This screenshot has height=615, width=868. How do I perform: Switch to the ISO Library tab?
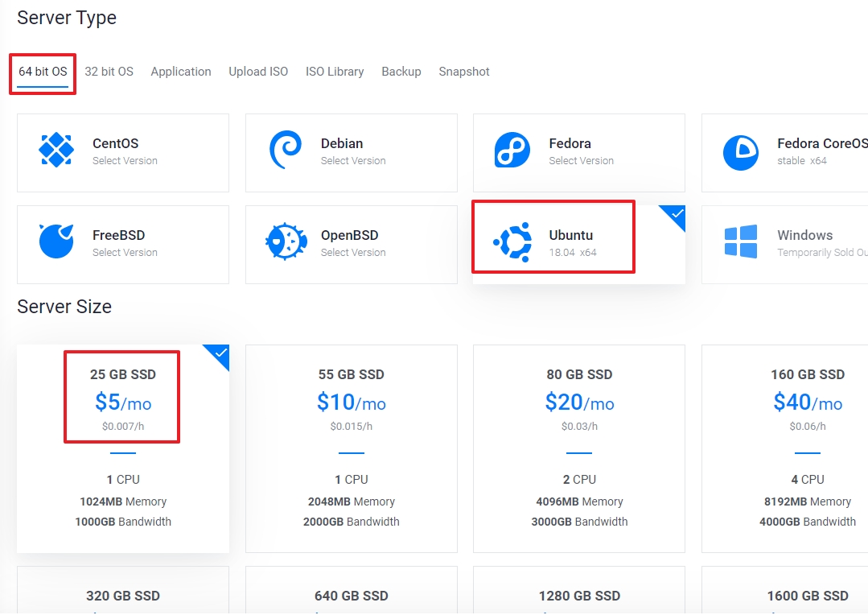(x=335, y=72)
